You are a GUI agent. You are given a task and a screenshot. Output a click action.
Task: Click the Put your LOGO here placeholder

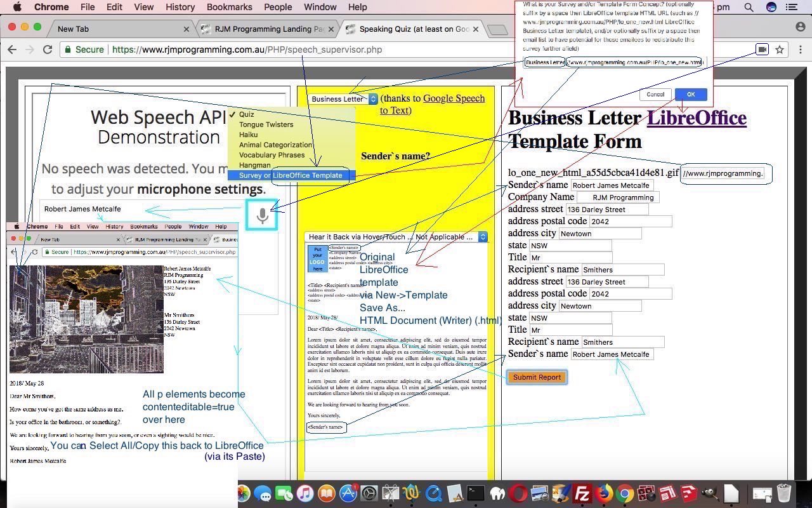click(x=317, y=259)
